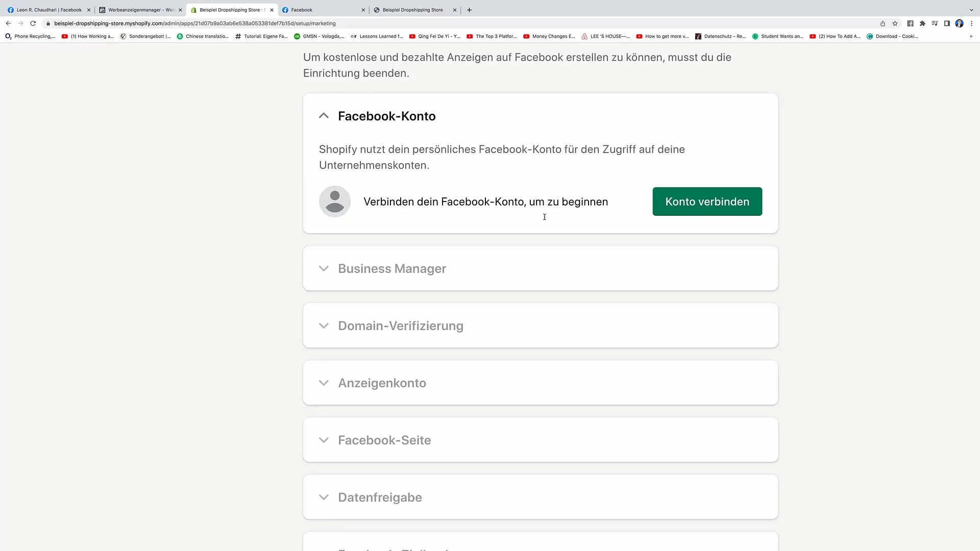The height and width of the screenshot is (551, 980).
Task: Click the Beispiel Dropshipping Store tab
Action: tap(412, 9)
